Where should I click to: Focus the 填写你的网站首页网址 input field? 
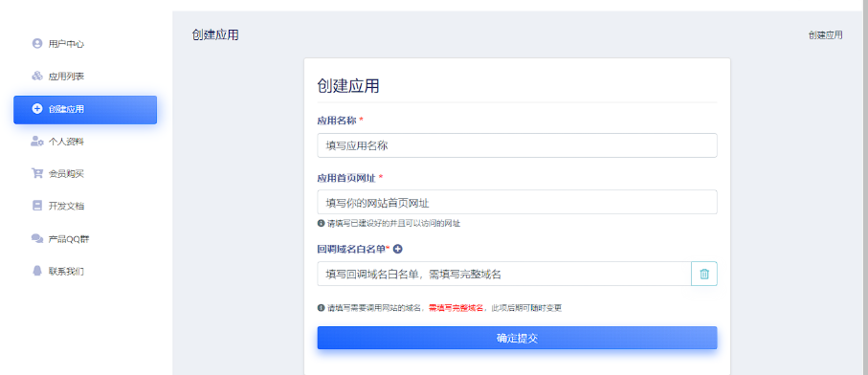(x=517, y=202)
